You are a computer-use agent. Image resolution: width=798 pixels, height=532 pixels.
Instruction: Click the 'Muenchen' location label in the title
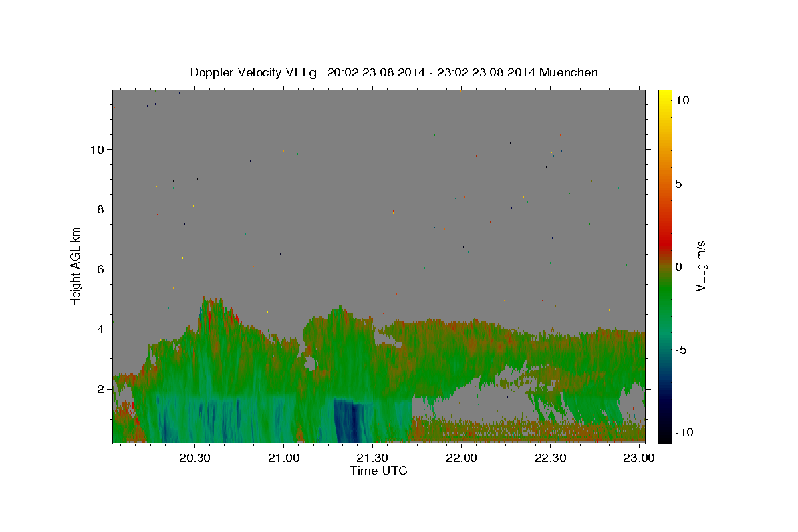(569, 72)
